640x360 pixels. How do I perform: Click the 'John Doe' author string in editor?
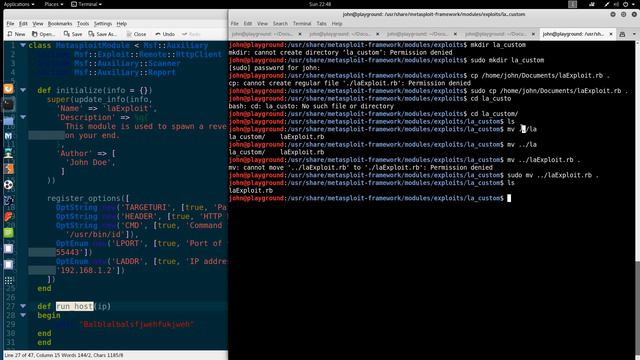(90, 162)
